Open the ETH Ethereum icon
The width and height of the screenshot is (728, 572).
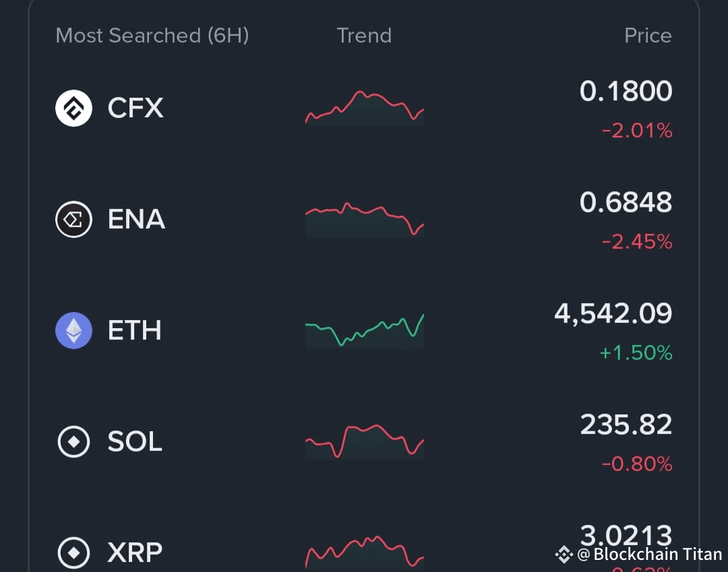(x=73, y=330)
